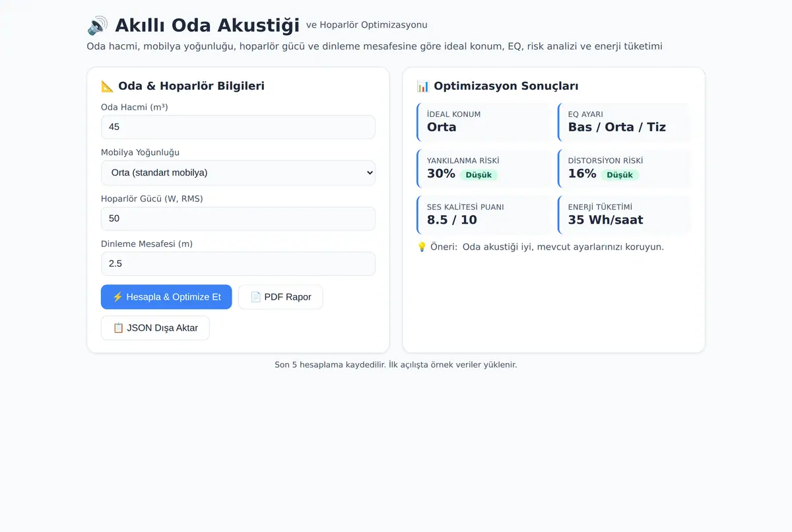792x532 pixels.
Task: Click the İdeal Konum result card 'Orta'
Action: pyautogui.click(x=484, y=122)
